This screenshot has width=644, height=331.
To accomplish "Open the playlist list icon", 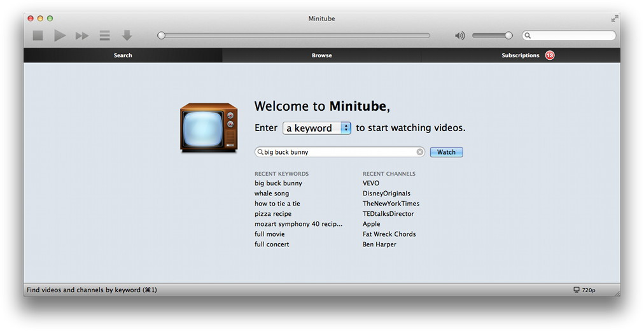I will pyautogui.click(x=105, y=36).
